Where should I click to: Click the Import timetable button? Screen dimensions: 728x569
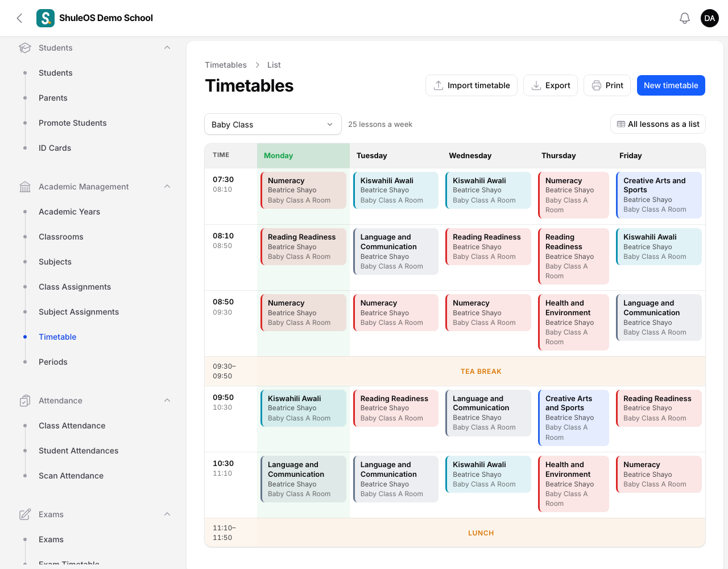point(471,85)
